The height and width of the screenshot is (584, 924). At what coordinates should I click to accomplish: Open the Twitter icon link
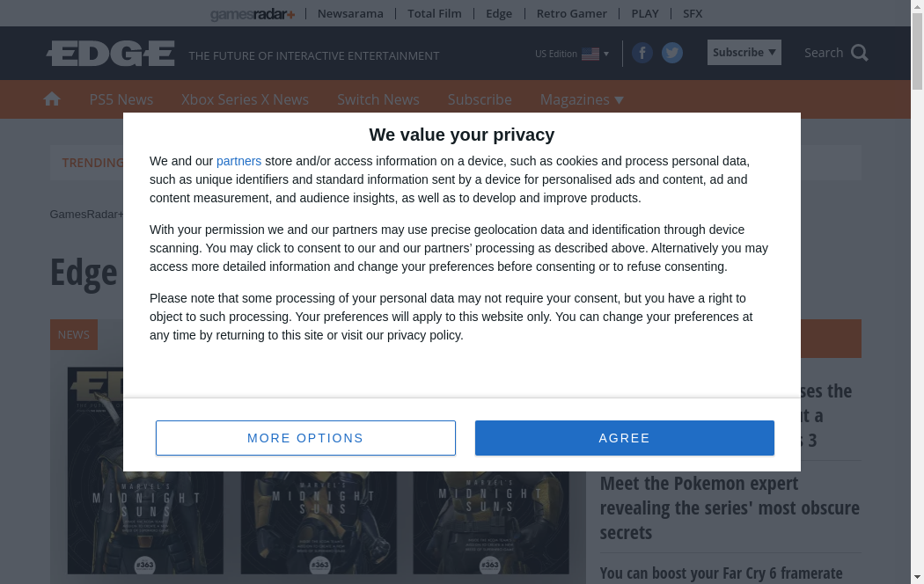click(672, 54)
